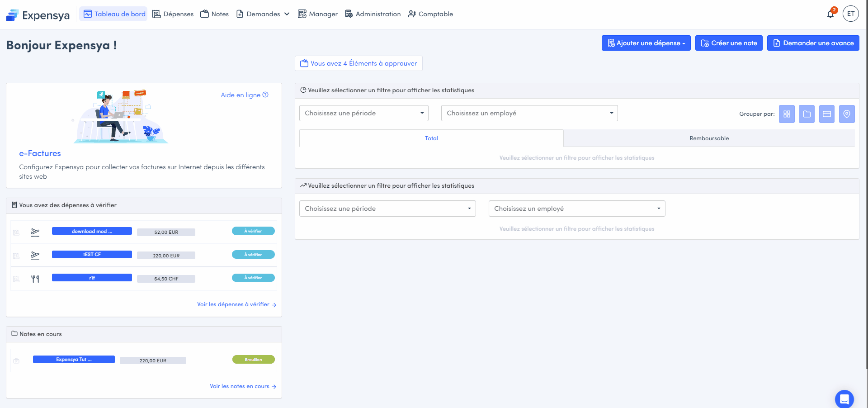
Task: Open the Manager section
Action: [x=318, y=14]
